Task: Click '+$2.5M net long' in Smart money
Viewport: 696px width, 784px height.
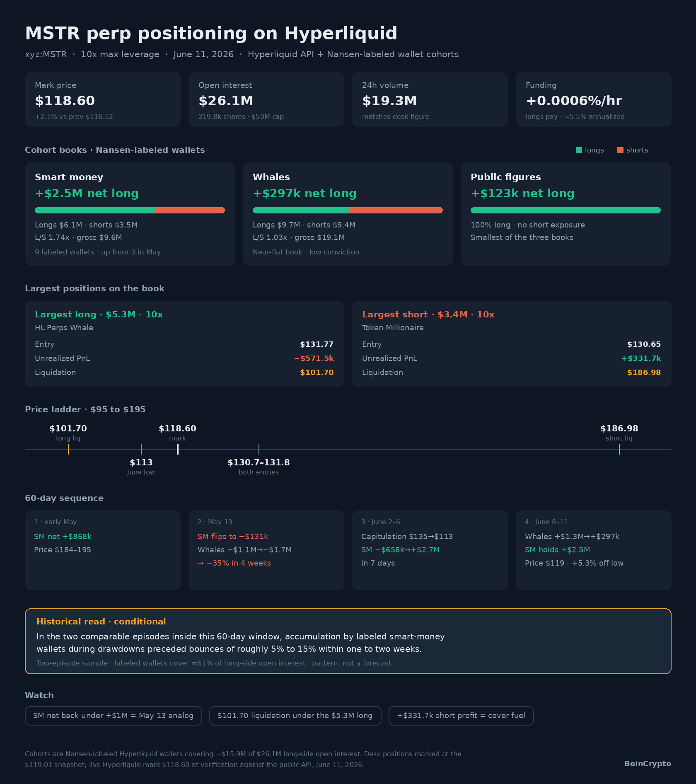Action: [87, 194]
